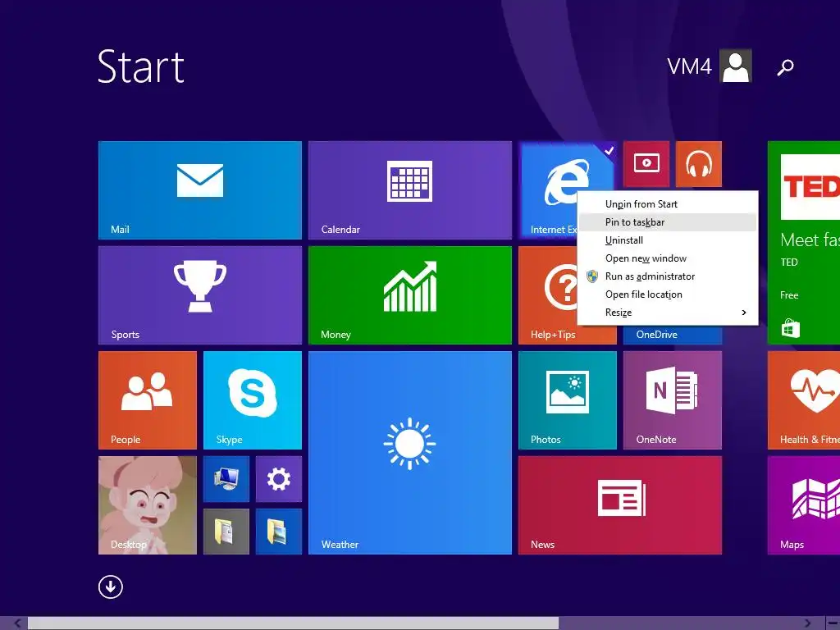Open the Mail tile

coord(200,190)
